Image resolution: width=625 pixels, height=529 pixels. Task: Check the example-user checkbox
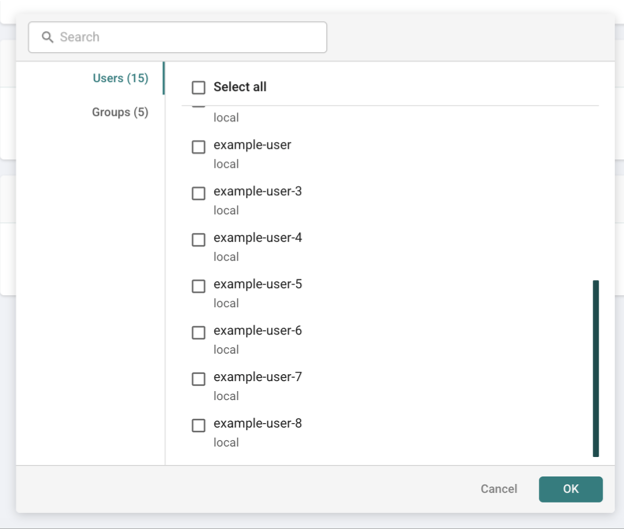tap(199, 147)
